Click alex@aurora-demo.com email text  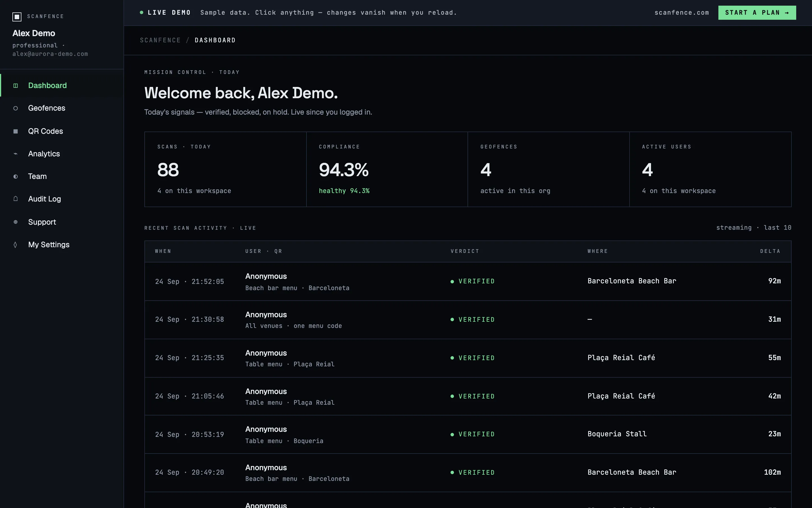pos(50,54)
